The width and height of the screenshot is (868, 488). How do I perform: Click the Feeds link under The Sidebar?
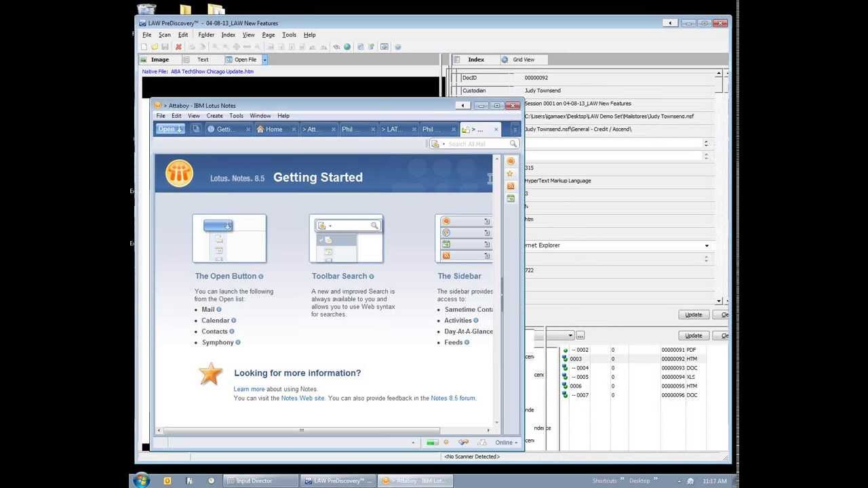tap(454, 342)
